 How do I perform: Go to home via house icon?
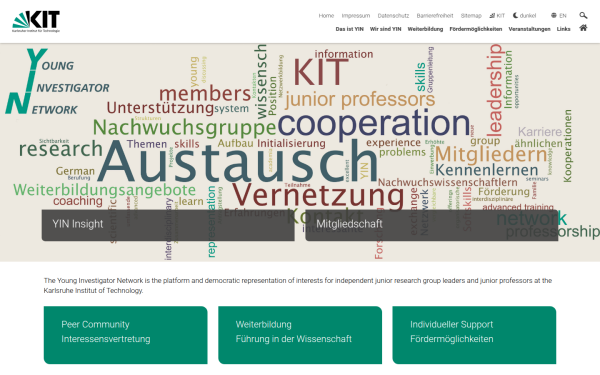[583, 28]
